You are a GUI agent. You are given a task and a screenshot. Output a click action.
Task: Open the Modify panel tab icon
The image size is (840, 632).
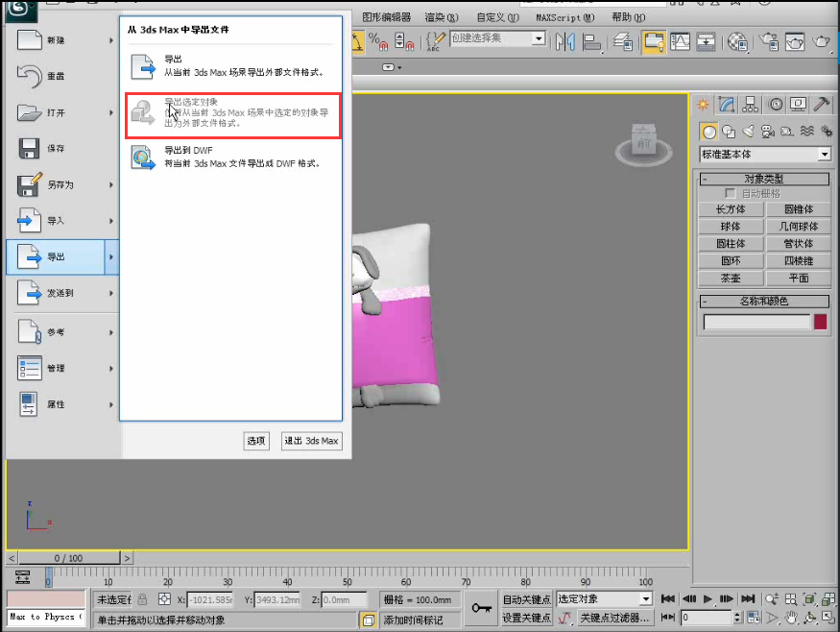click(727, 105)
